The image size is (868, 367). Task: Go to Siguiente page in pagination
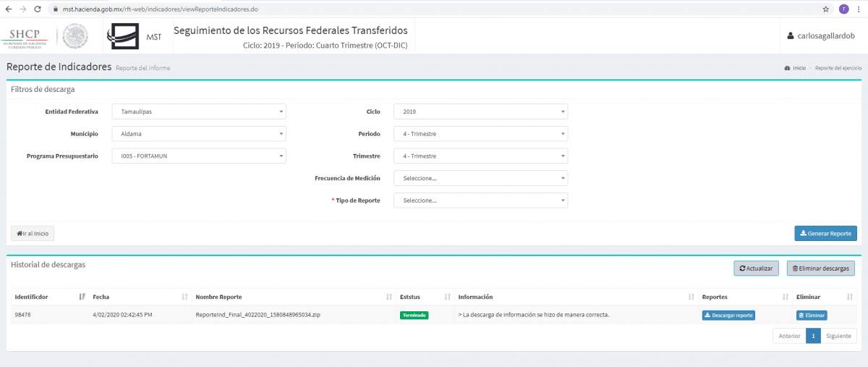(838, 336)
